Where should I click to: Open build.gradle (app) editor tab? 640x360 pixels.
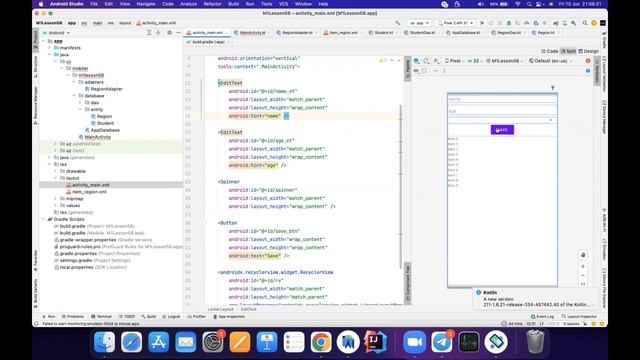click(207, 42)
